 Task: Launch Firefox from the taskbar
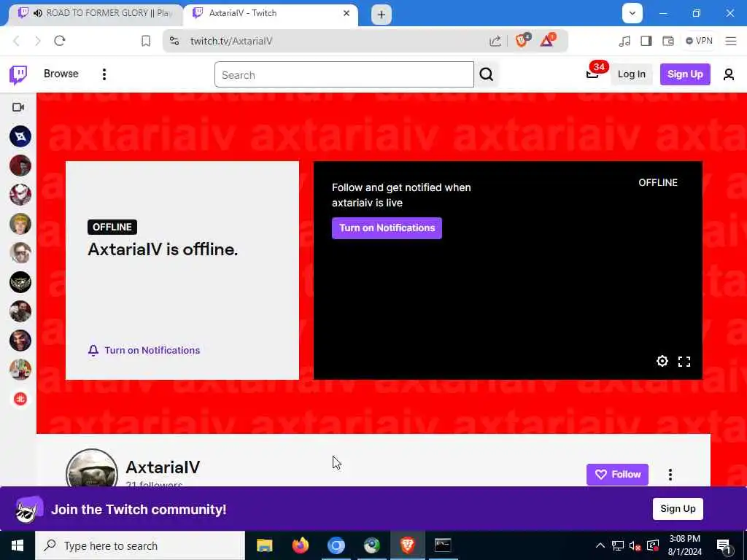pyautogui.click(x=300, y=545)
